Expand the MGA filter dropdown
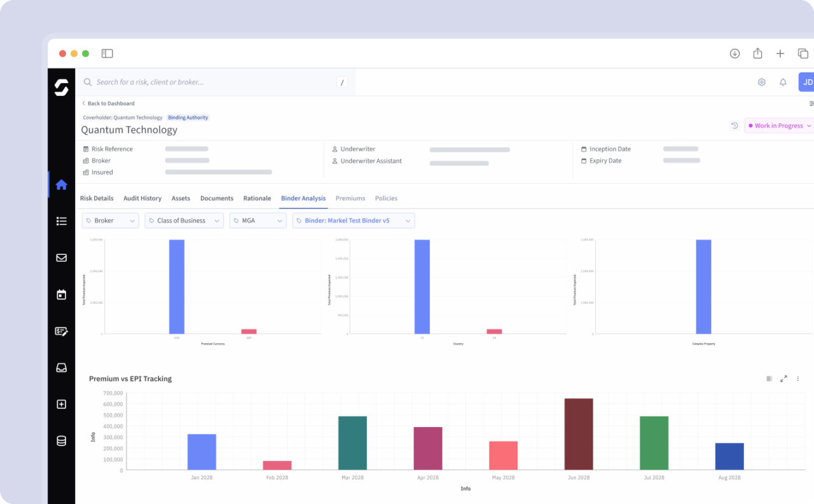Image resolution: width=814 pixels, height=504 pixels. [x=258, y=221]
